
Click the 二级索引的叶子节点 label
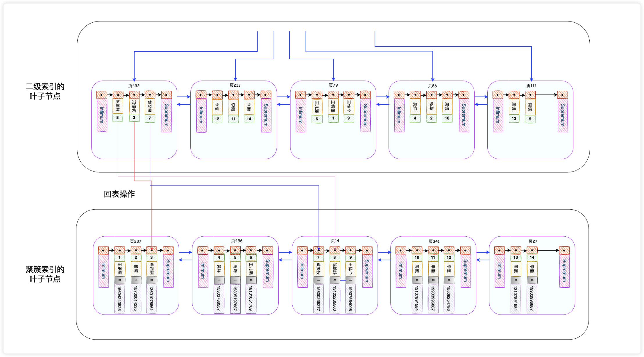45,91
